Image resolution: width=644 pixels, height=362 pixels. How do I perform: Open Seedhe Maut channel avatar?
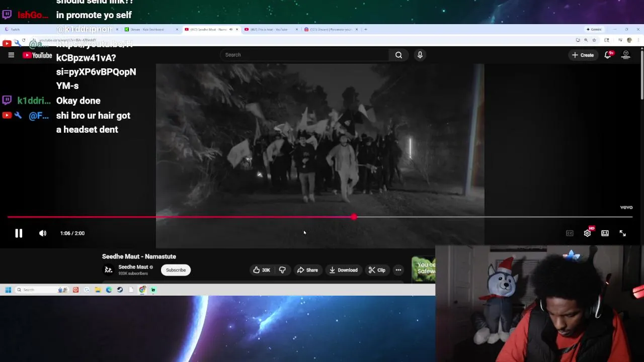pyautogui.click(x=108, y=270)
